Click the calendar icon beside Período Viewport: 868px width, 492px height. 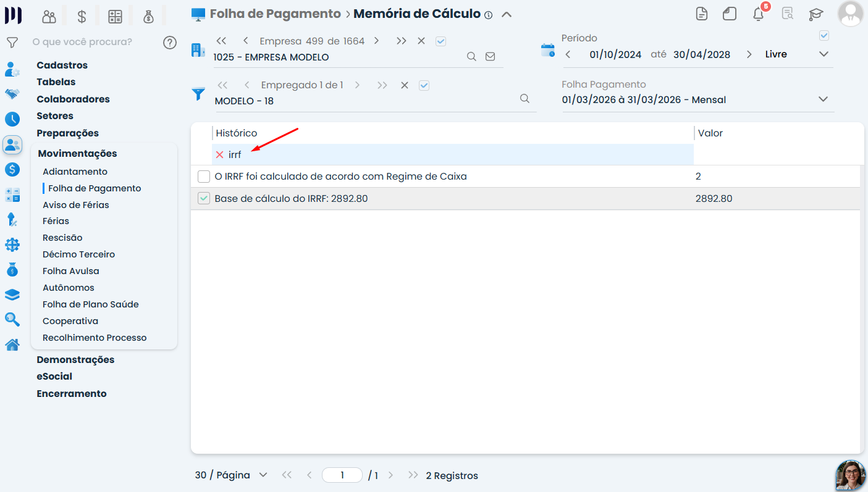pyautogui.click(x=547, y=51)
